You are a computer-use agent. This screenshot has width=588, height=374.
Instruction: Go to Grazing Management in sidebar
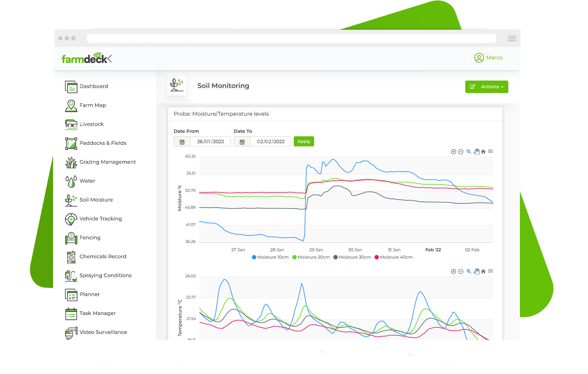107,162
